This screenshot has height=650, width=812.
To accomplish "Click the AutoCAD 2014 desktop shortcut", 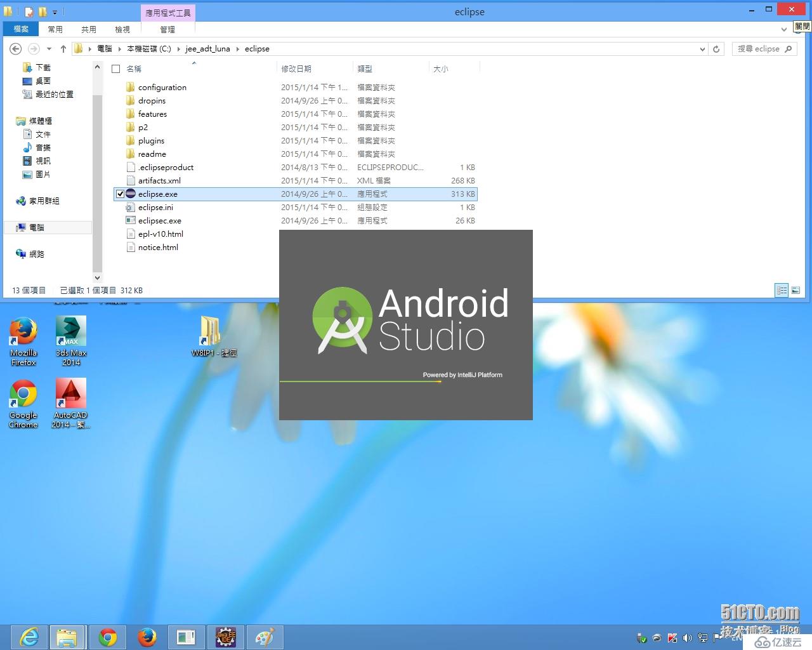I will 71,404.
